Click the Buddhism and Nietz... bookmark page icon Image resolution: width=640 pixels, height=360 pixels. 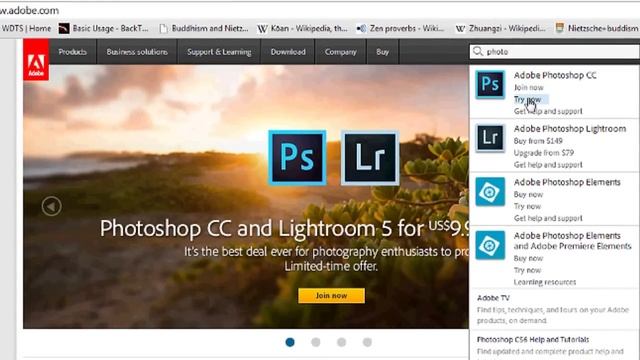[164, 28]
